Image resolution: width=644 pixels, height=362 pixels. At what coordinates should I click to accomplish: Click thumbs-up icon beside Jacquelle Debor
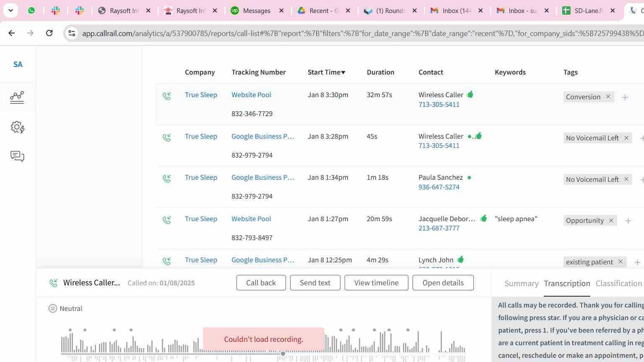pyautogui.click(x=483, y=218)
